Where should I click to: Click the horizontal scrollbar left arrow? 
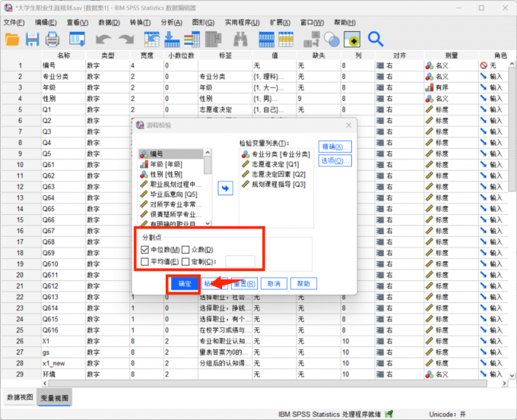(x=45, y=384)
